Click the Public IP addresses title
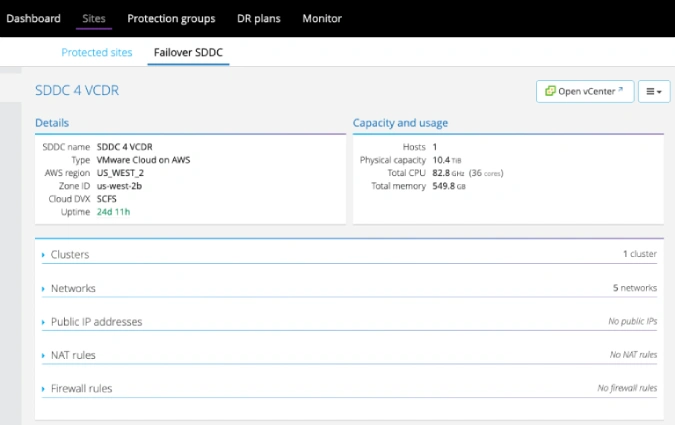The width and height of the screenshot is (675, 425). (96, 322)
